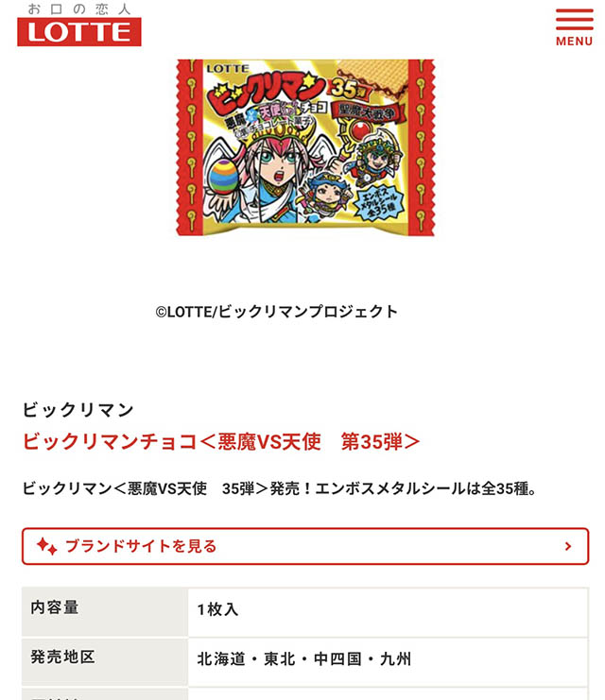Screen dimensions: 605x700
Task: Click the お口の恋人 tagline above the logo
Action: pos(79,9)
